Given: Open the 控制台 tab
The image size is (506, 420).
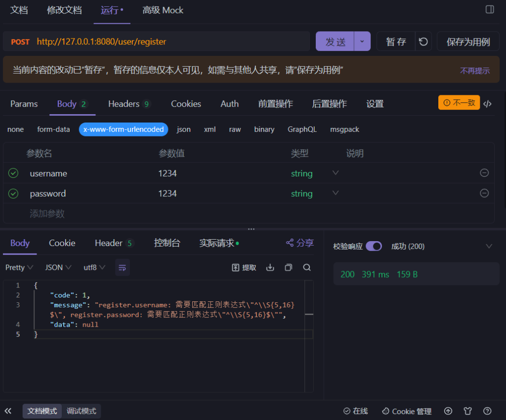Looking at the screenshot, I should tap(167, 243).
